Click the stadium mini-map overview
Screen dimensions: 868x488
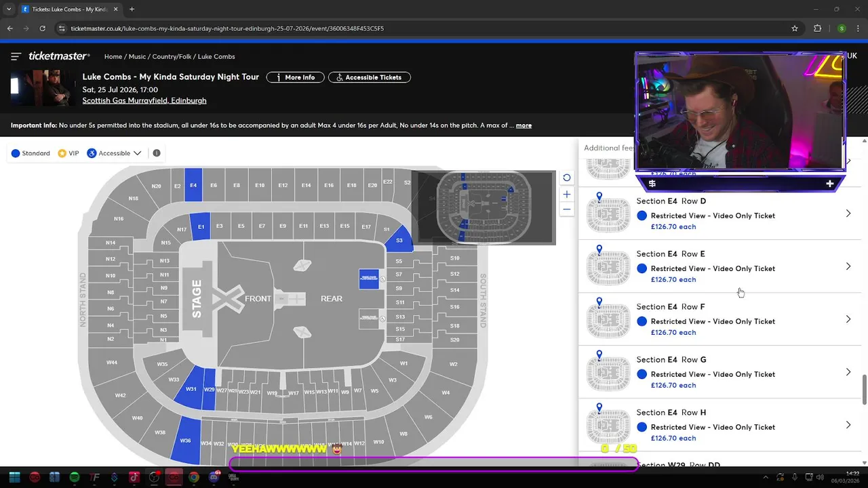tap(484, 207)
